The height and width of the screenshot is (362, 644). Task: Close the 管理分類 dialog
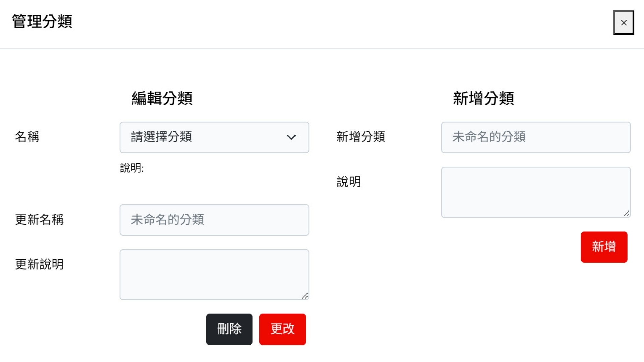pyautogui.click(x=624, y=22)
